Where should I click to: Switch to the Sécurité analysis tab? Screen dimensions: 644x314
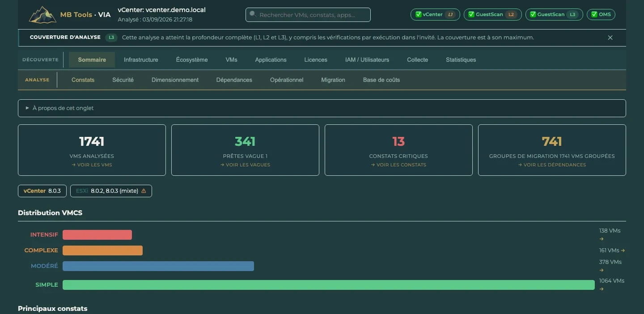point(123,80)
